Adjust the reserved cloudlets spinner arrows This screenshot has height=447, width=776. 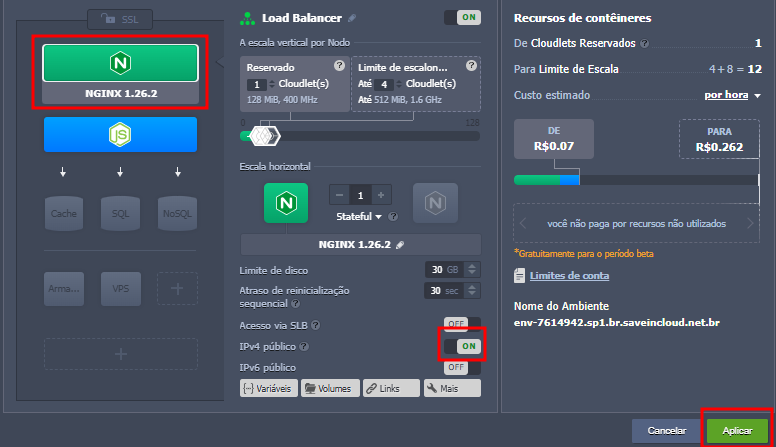tap(271, 85)
